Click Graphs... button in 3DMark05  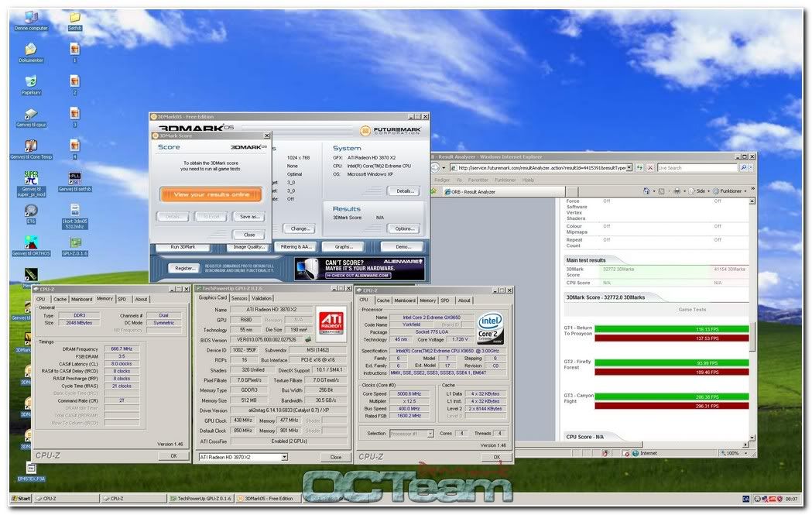tap(344, 246)
